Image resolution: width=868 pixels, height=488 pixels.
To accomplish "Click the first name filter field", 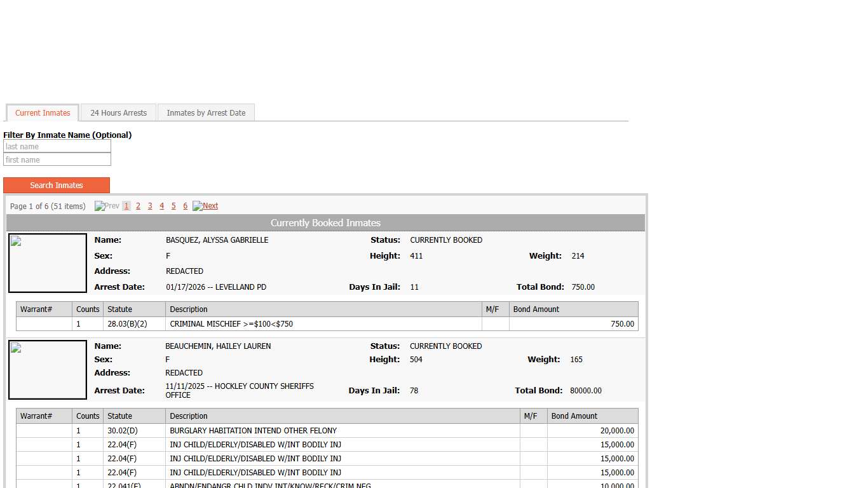I will pyautogui.click(x=57, y=160).
